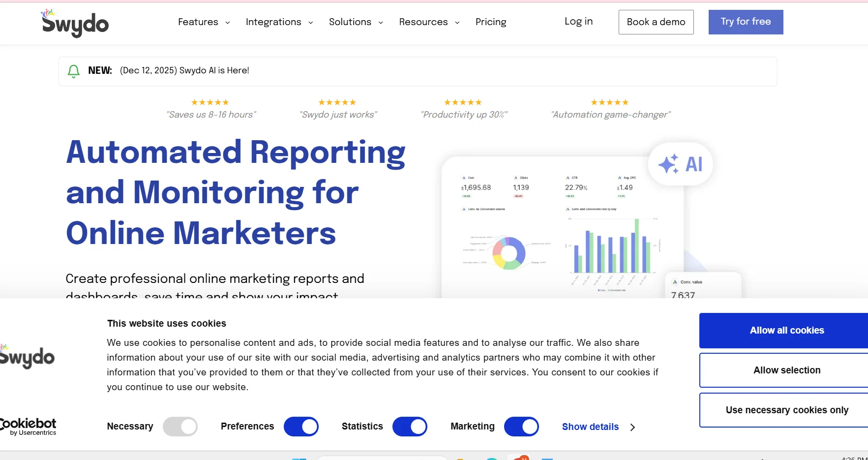
Task: Click the 1,139 clicks value
Action: click(521, 187)
